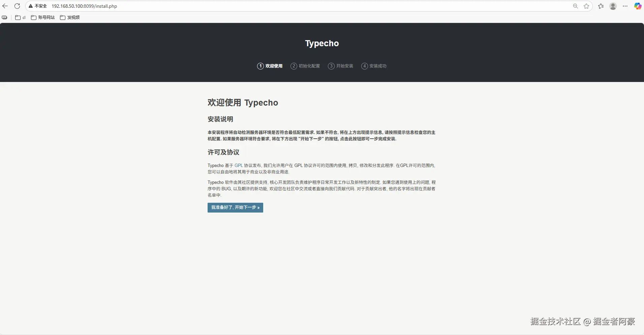Click the leftmost bookmarks bar icon
This screenshot has height=335, width=644.
pos(4,18)
